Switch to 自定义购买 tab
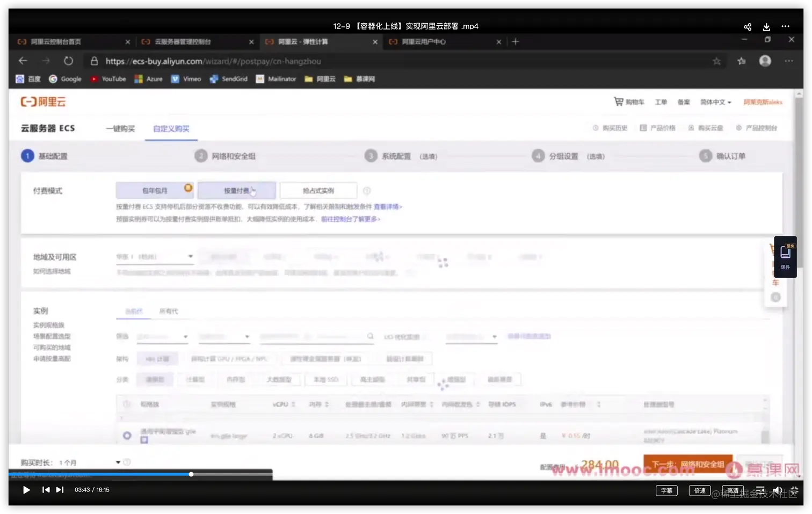This screenshot has width=812, height=514. (171, 129)
